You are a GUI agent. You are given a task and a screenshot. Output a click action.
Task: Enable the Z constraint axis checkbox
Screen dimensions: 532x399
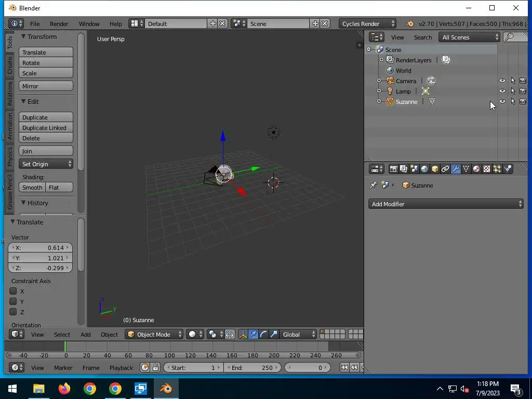click(x=13, y=312)
